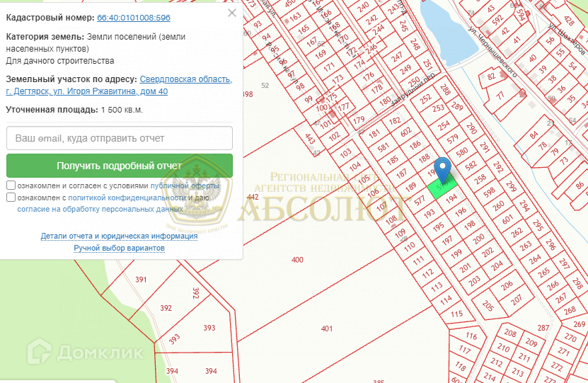Select parcel 601 on the map
This screenshot has height=383, width=588.
(x=507, y=219)
